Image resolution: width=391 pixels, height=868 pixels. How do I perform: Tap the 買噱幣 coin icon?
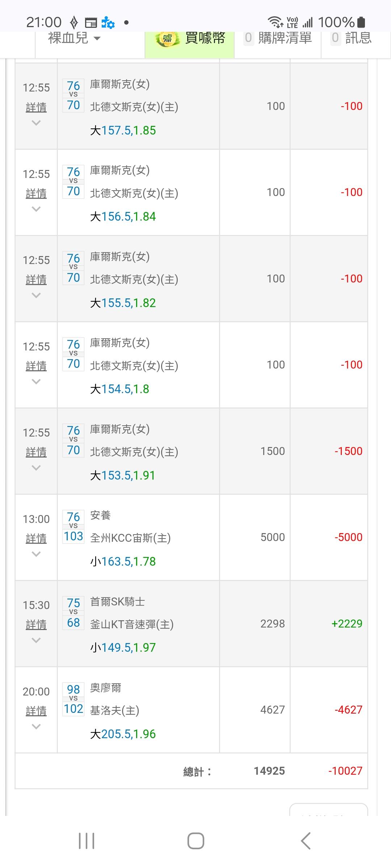point(167,39)
